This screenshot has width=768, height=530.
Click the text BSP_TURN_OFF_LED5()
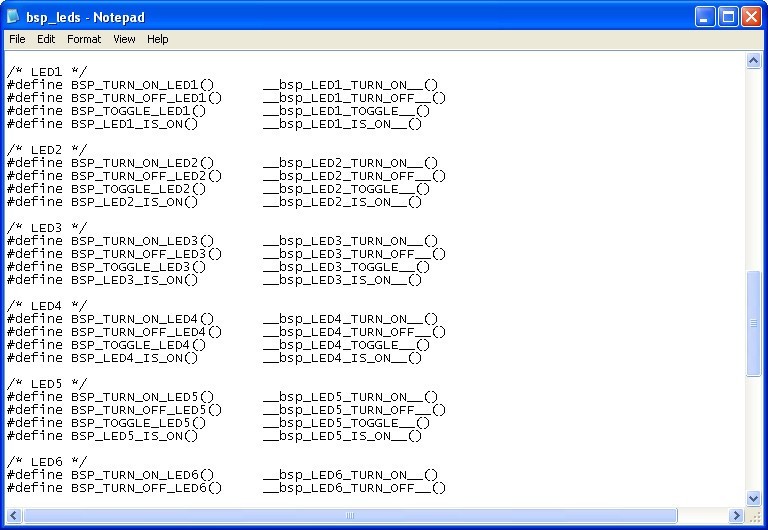click(x=146, y=410)
